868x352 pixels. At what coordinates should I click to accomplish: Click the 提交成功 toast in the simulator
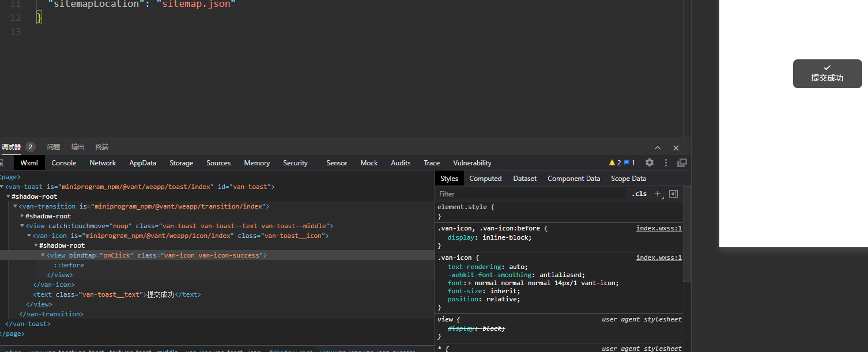(827, 74)
